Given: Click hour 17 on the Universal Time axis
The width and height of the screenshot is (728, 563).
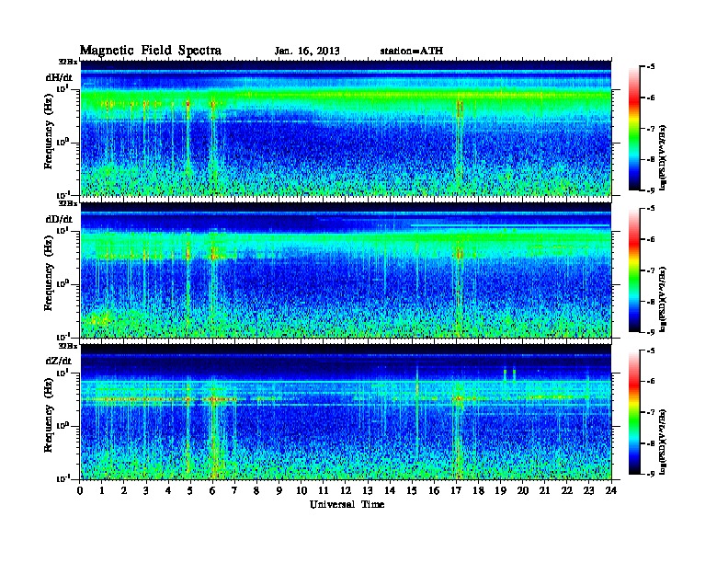Looking at the screenshot, I should (x=456, y=491).
